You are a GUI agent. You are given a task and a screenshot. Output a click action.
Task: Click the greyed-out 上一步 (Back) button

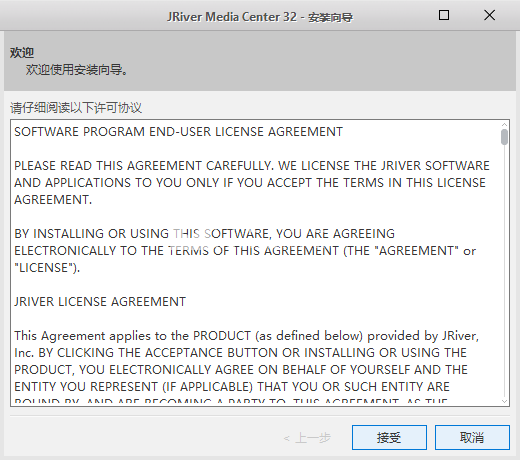307,438
